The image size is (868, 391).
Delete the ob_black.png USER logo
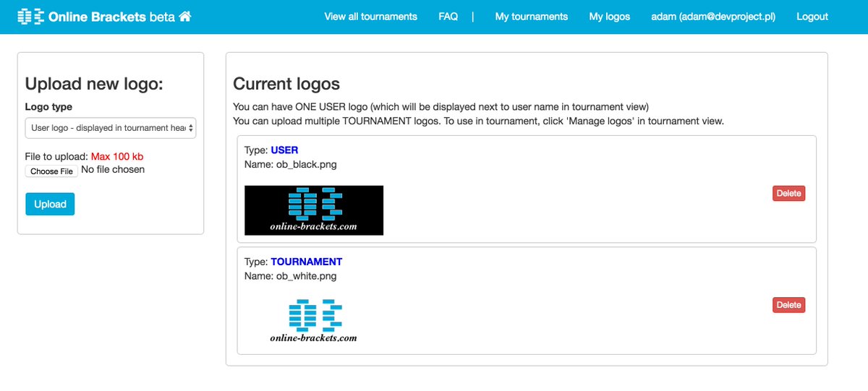(788, 193)
